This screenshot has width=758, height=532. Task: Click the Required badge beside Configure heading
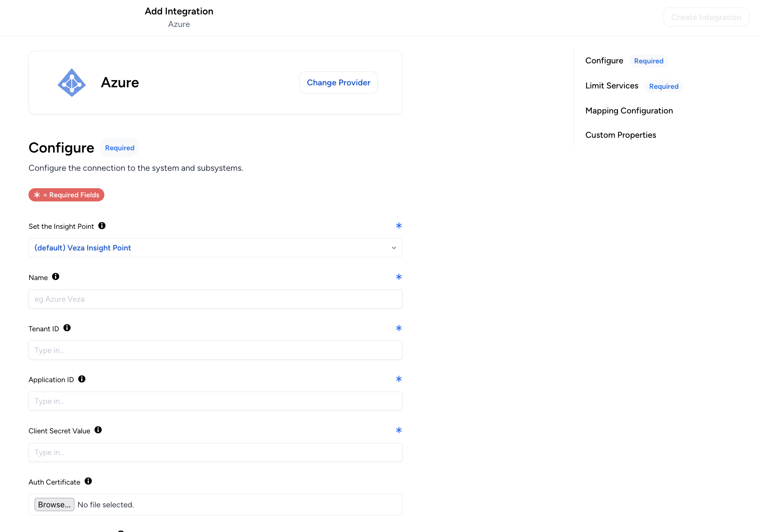click(120, 148)
